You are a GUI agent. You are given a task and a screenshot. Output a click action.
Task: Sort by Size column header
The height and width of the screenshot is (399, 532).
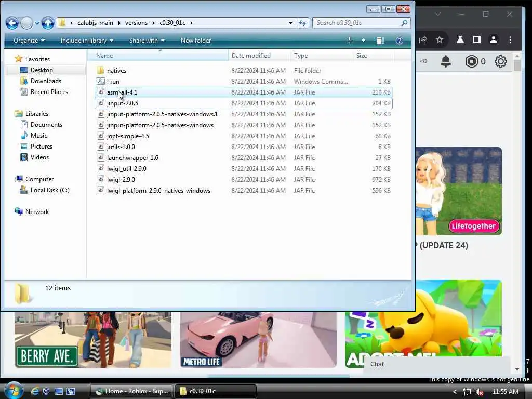coord(373,55)
